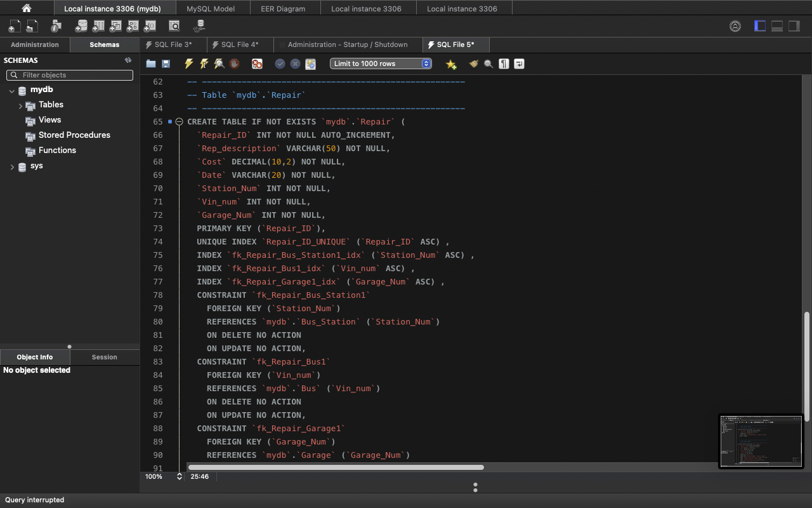The height and width of the screenshot is (508, 812).
Task: Beautify the query with the broom icon
Action: click(473, 63)
